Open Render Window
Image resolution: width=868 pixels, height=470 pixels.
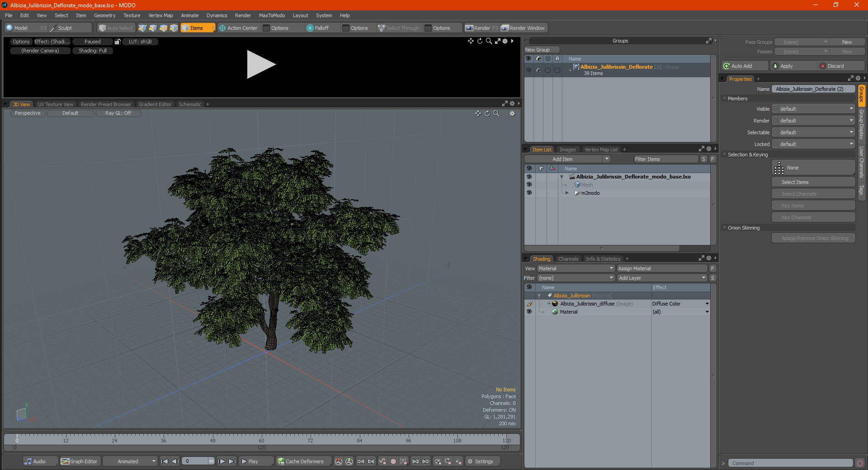point(524,28)
